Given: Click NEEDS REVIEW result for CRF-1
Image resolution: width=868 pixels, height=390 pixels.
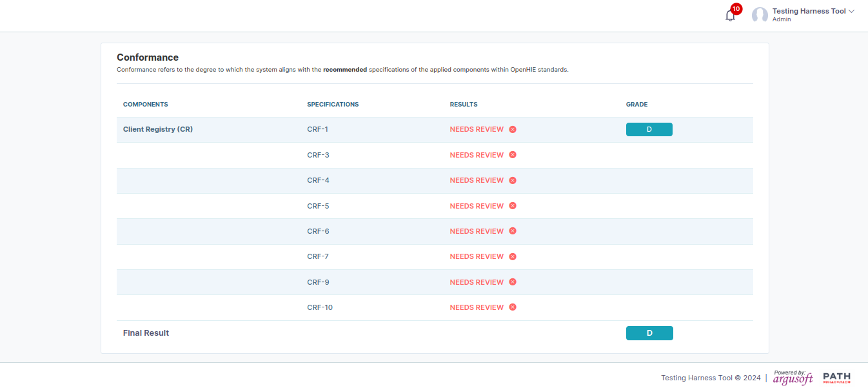Looking at the screenshot, I should [x=477, y=129].
